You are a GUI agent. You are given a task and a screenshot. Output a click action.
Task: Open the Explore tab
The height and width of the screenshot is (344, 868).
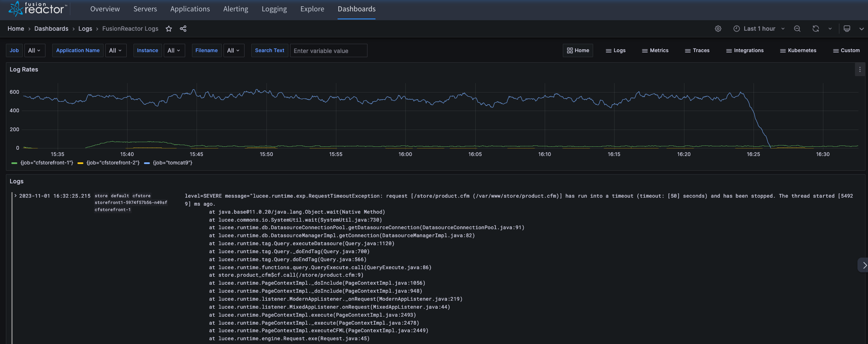312,9
